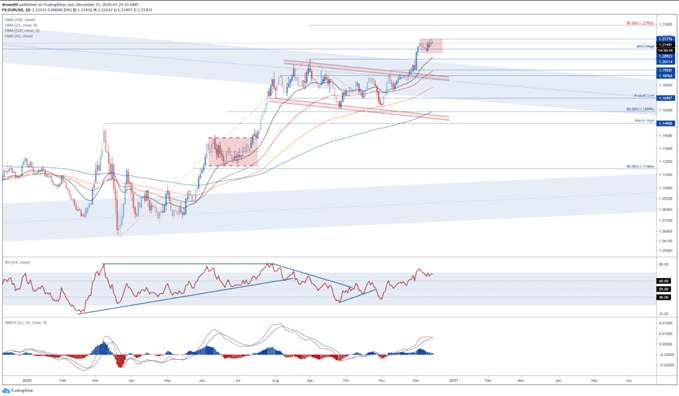Click the Dec label on time axis
679x396 pixels.
416,380
